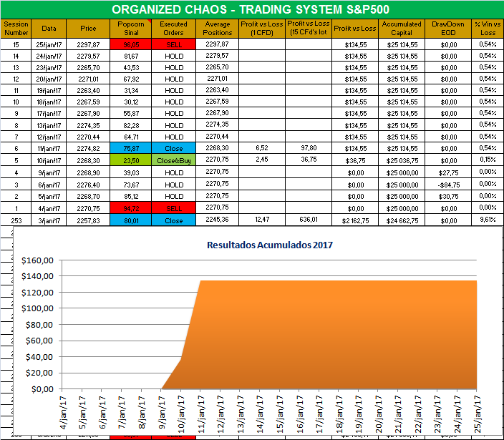Select the blue 75,87 signal cell
Image resolution: width=504 pixels, height=440 pixels.
[x=130, y=148]
